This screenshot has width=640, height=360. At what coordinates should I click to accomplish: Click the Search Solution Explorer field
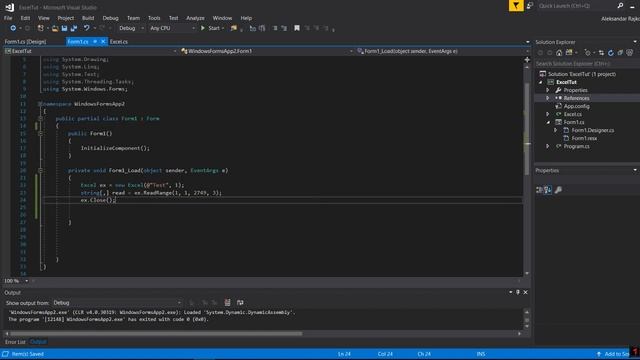[587, 64]
